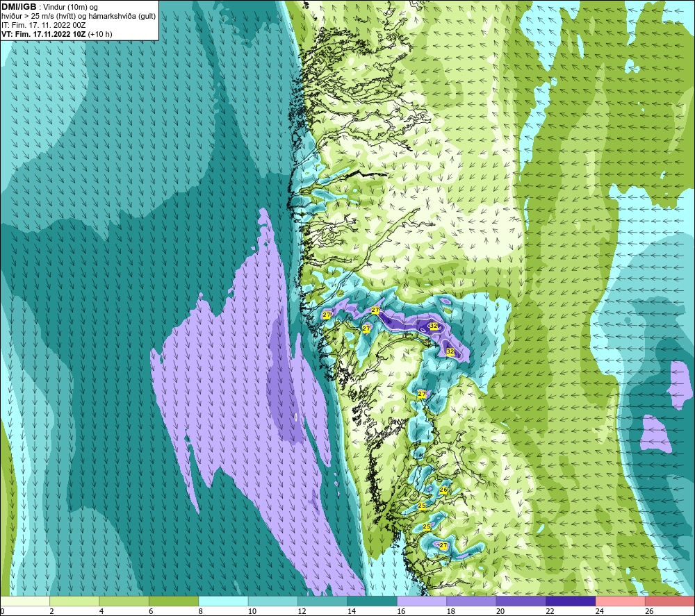Click the pale yellow 0–2 m/s legend swatch

[25, 601]
